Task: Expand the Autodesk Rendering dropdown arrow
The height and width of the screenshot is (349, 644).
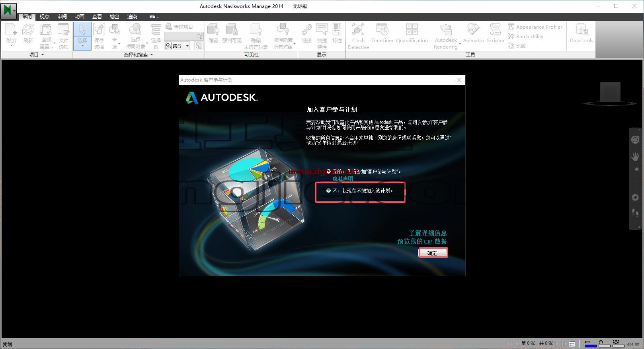Action: click(460, 43)
